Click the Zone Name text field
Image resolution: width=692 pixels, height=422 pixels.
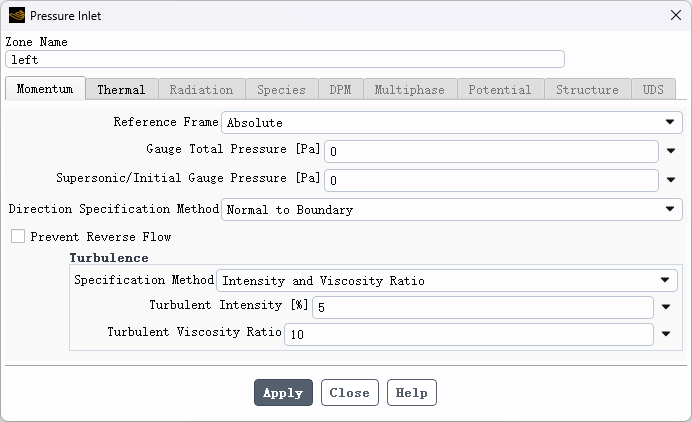tap(285, 60)
